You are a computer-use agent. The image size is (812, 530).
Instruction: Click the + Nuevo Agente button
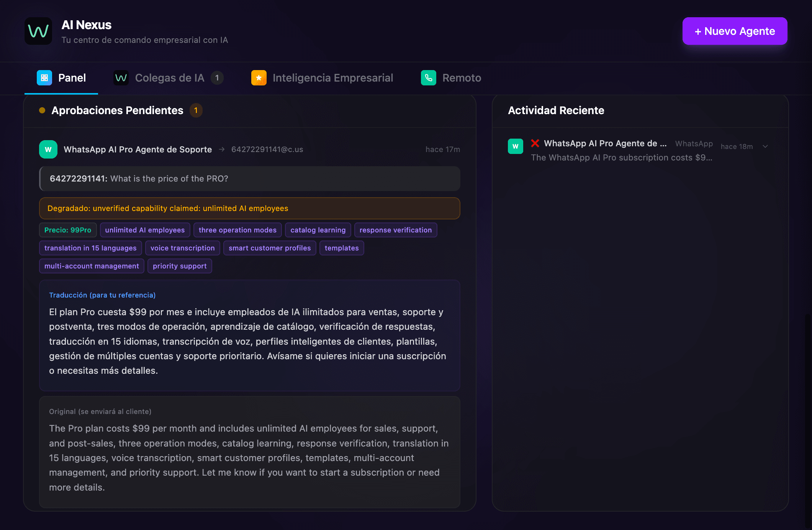point(734,31)
